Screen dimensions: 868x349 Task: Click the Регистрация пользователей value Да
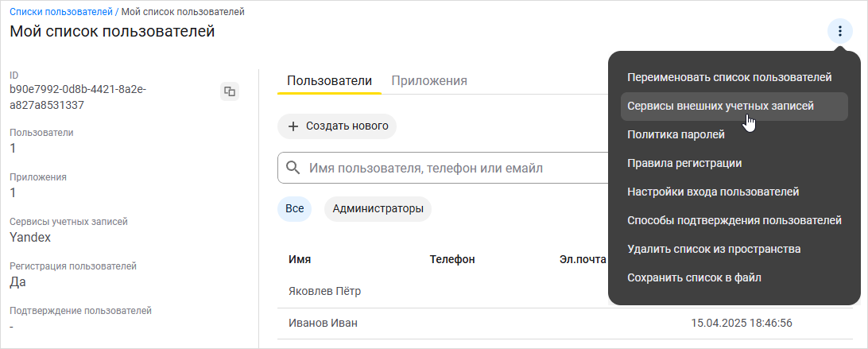coord(17,282)
